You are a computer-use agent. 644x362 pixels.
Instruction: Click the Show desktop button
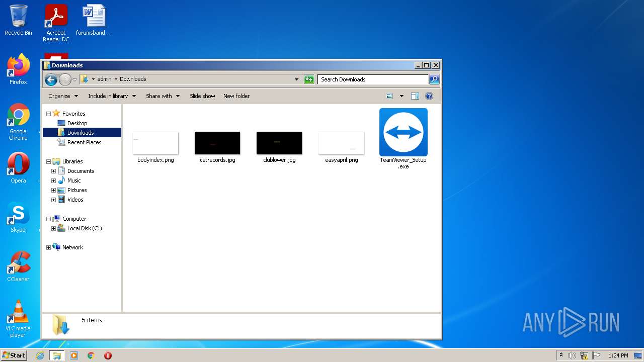[638, 355]
